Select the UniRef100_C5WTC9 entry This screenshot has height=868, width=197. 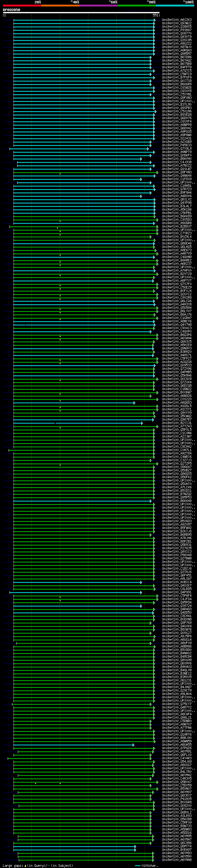tap(177, 74)
